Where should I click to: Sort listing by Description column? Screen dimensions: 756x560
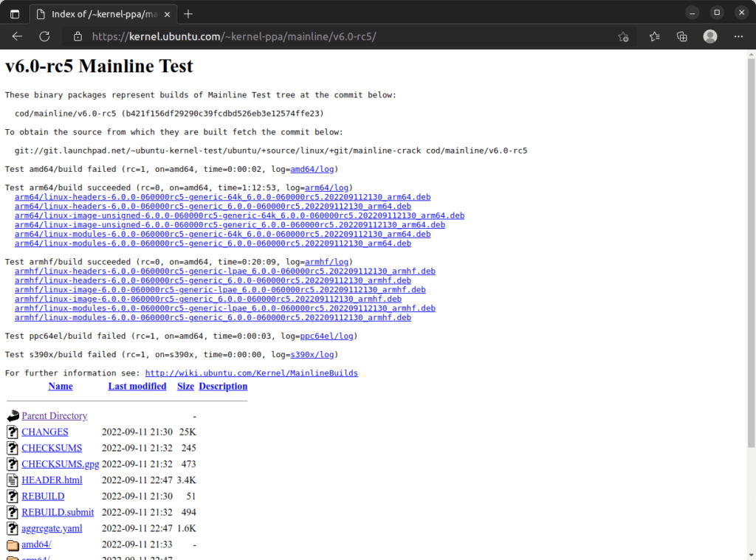[x=223, y=386]
